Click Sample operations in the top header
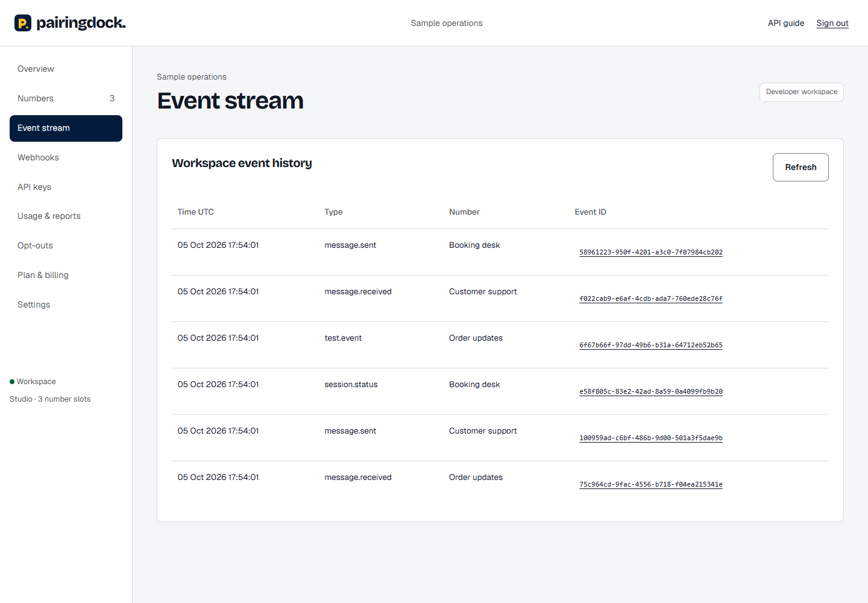This screenshot has width=868, height=603. coord(447,23)
